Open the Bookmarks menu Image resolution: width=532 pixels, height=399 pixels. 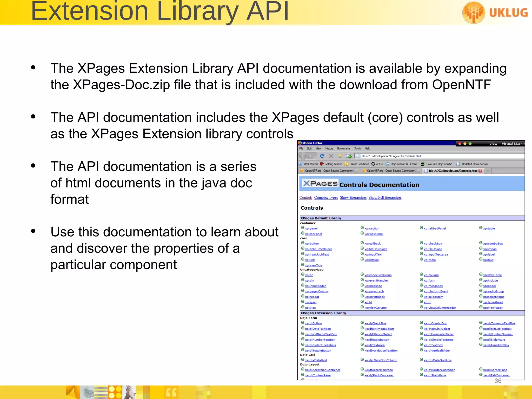click(344, 149)
